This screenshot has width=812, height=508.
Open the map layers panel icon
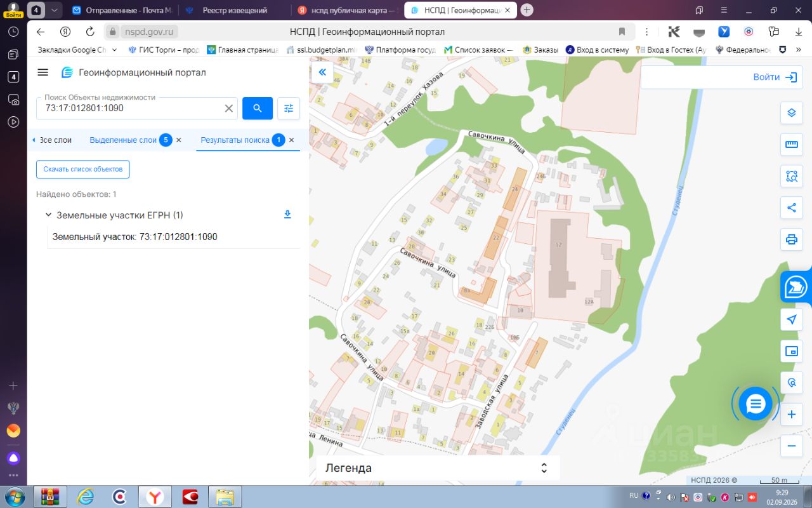[791, 113]
